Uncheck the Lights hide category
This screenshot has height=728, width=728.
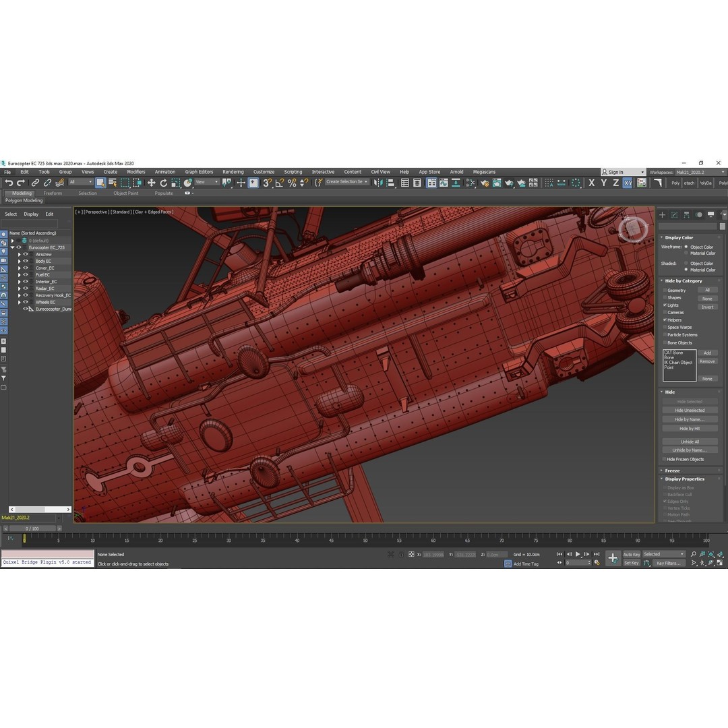[x=665, y=305]
